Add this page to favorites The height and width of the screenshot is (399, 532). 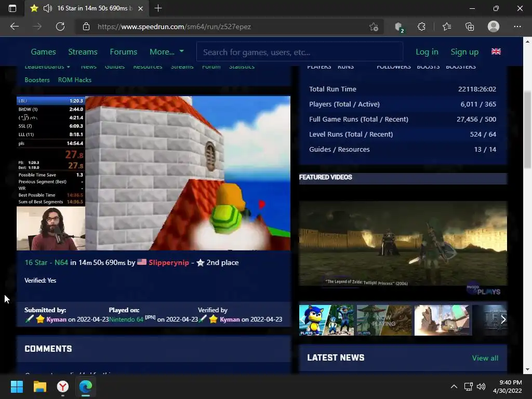tap(374, 27)
